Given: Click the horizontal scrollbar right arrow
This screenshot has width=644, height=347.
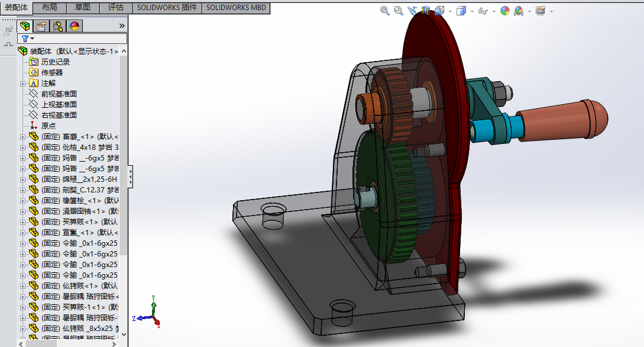Looking at the screenshot, I should (x=114, y=343).
